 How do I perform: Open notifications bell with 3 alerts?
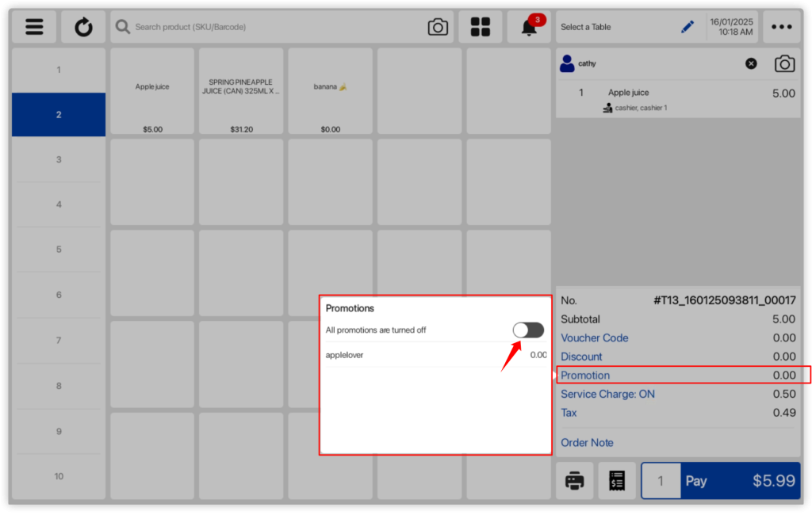pyautogui.click(x=529, y=27)
